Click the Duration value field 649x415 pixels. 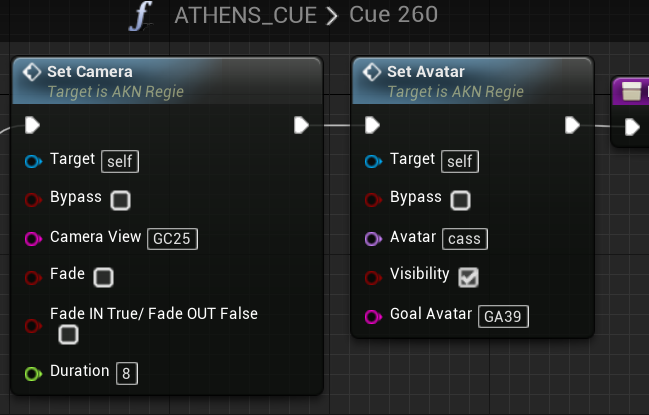click(x=127, y=374)
